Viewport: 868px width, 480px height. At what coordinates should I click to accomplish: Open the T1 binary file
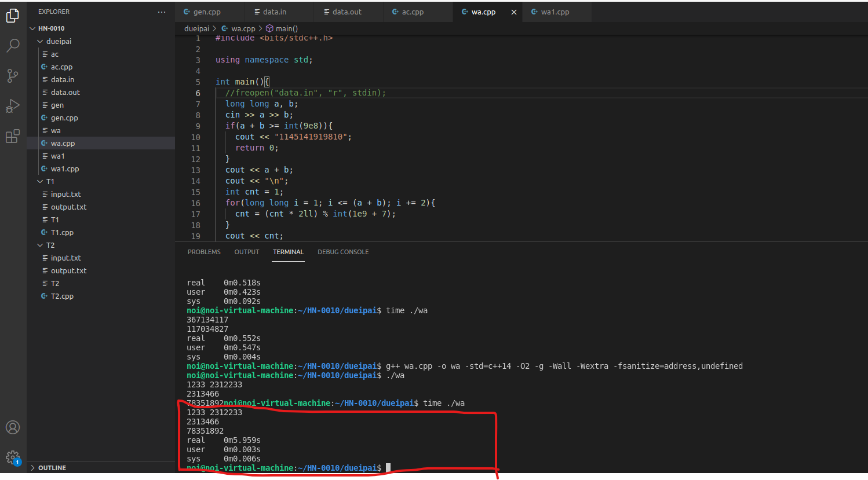click(101, 220)
